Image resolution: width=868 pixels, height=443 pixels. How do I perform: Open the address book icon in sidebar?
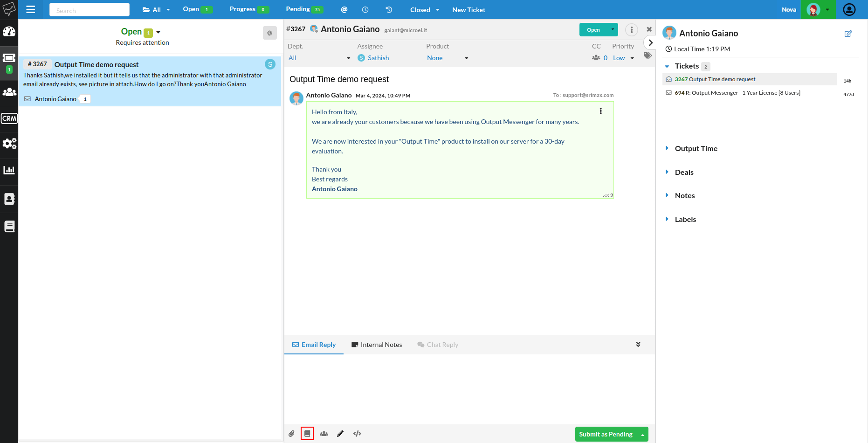9,199
